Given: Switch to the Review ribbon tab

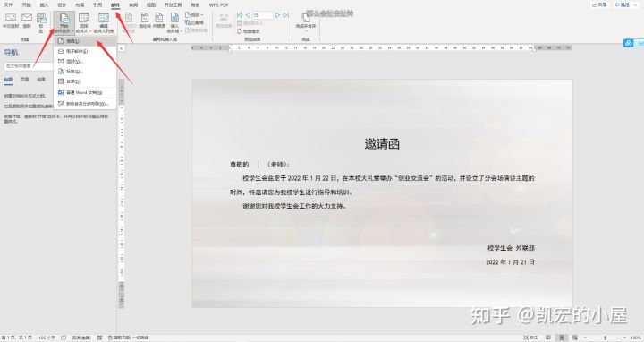Looking at the screenshot, I should (x=133, y=5).
